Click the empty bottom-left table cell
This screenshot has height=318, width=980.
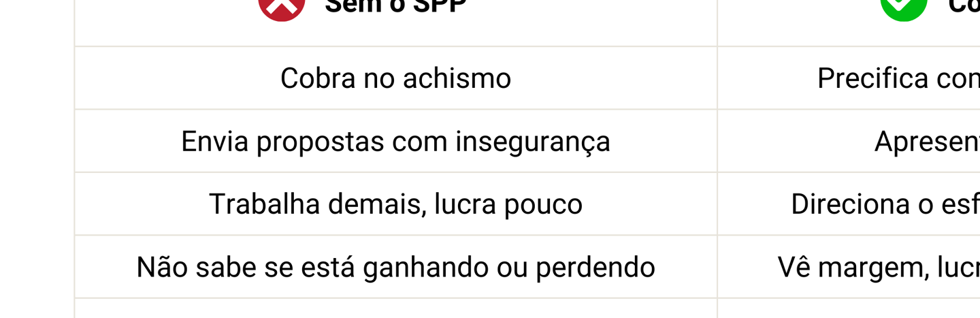coord(395,309)
